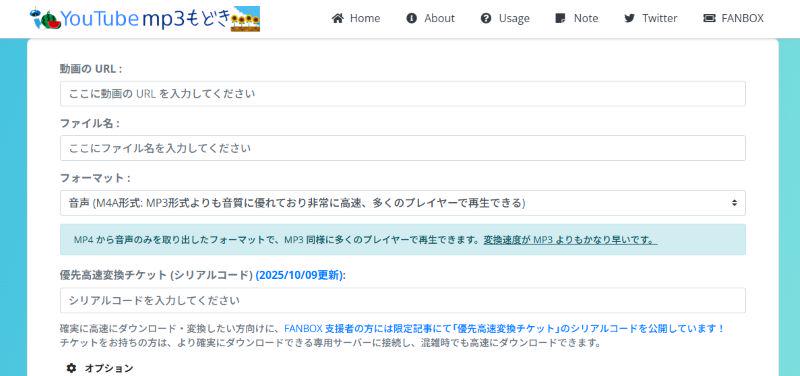Focus the シリアルコード input field

coord(403,300)
